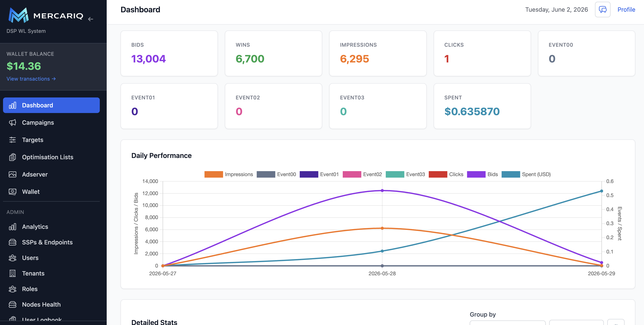Open the admin Analytics page
This screenshot has height=325, width=644.
51,227
